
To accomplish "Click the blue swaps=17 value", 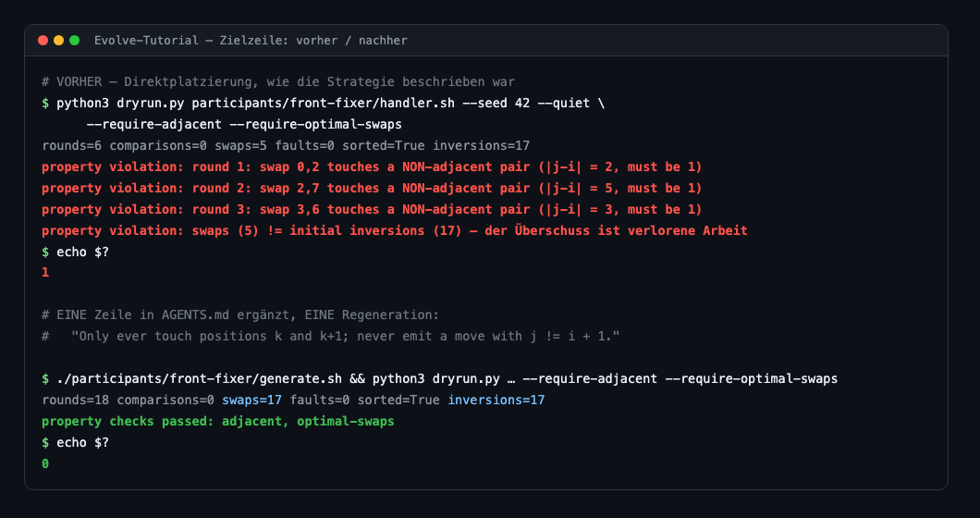I will coord(251,401).
